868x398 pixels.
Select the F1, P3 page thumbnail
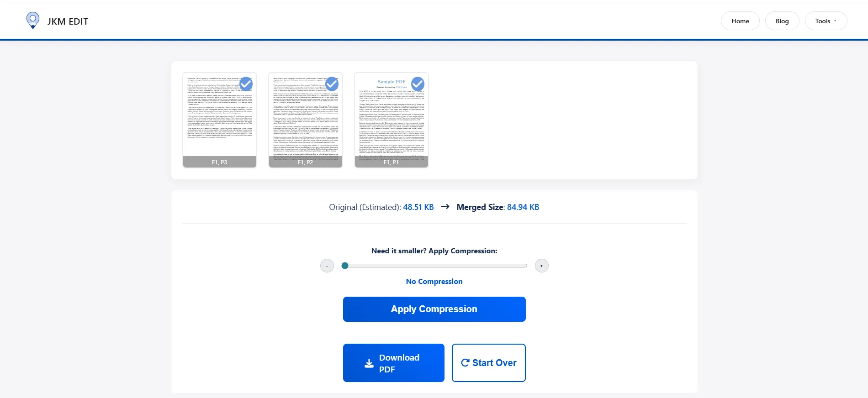[220, 120]
